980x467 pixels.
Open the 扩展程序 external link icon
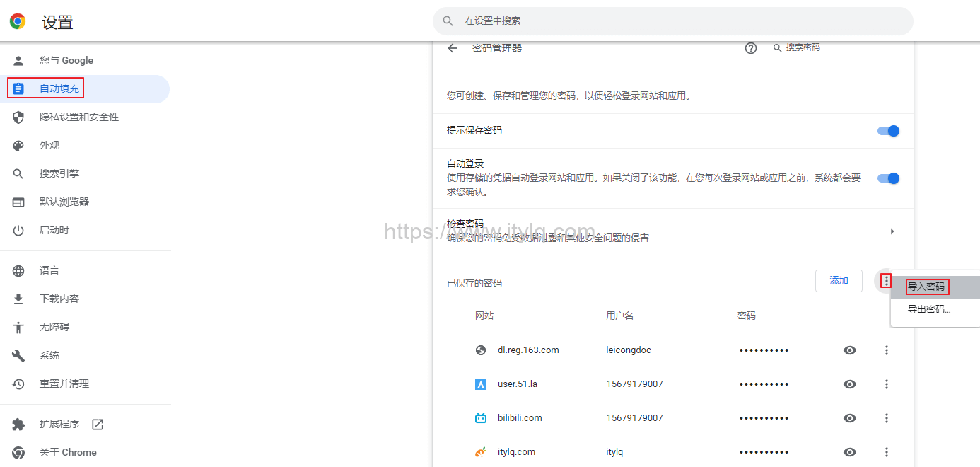coord(98,425)
